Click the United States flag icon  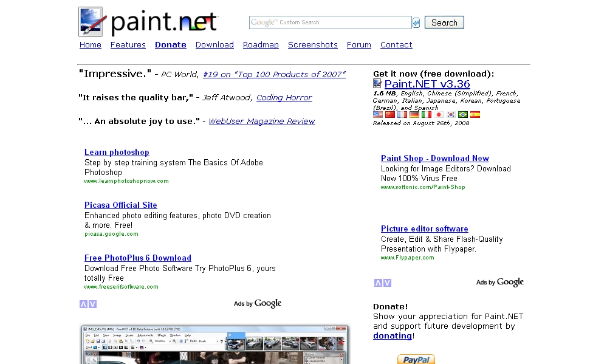377,115
